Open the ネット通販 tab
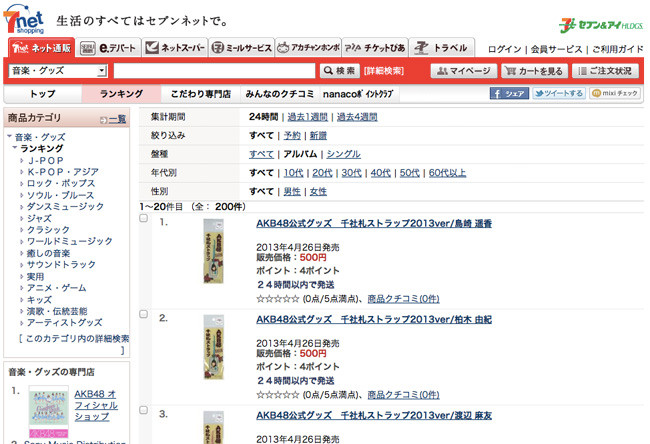Screen dimensions: 650x444 (41, 48)
